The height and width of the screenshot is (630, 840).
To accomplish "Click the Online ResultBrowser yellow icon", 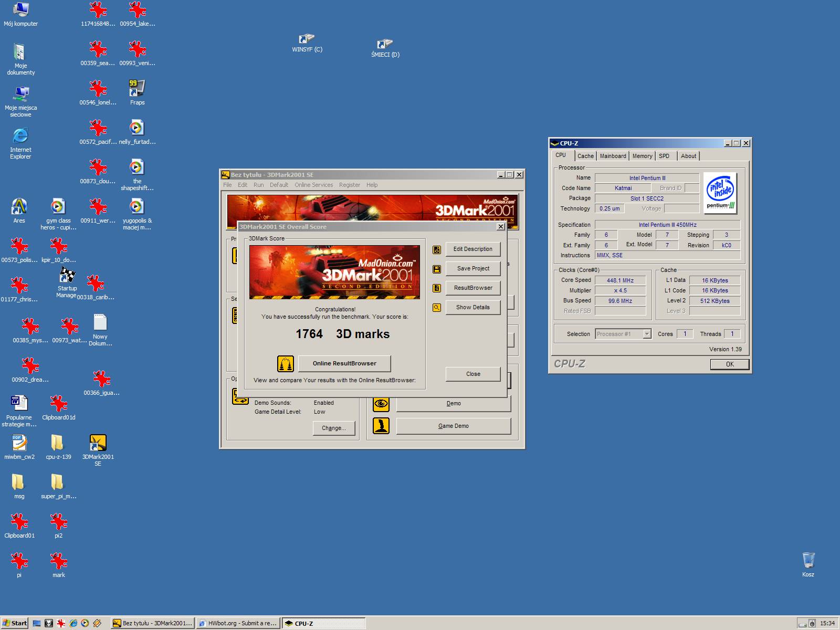I will click(286, 363).
